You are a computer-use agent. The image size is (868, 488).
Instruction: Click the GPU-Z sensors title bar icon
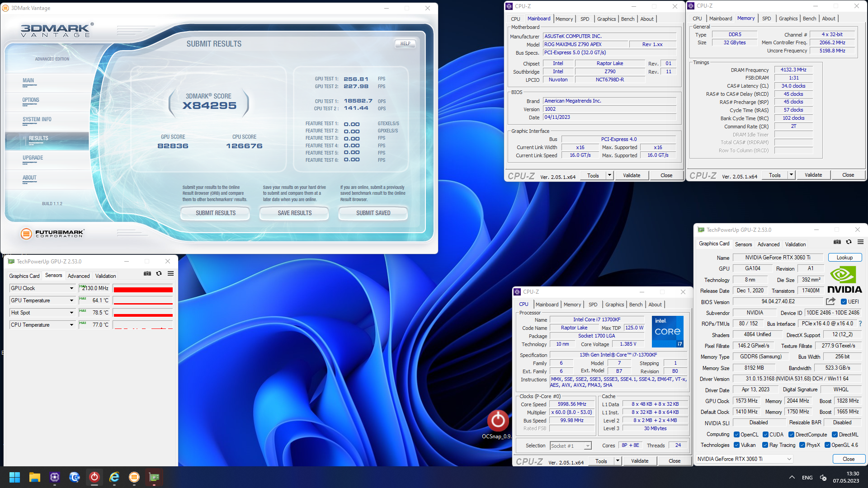tap(11, 261)
